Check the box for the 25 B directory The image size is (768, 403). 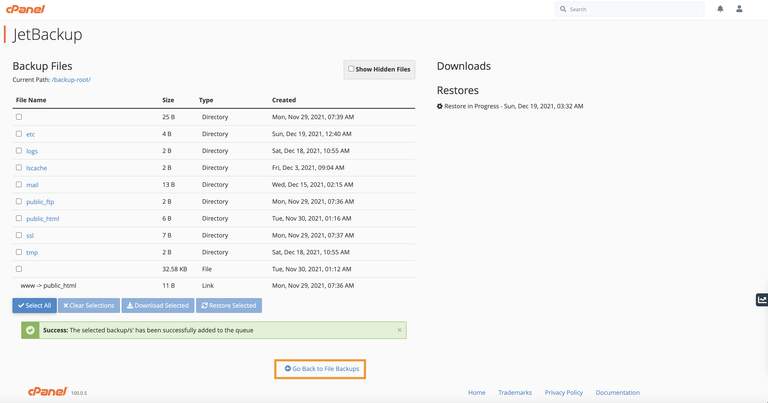coord(19,117)
